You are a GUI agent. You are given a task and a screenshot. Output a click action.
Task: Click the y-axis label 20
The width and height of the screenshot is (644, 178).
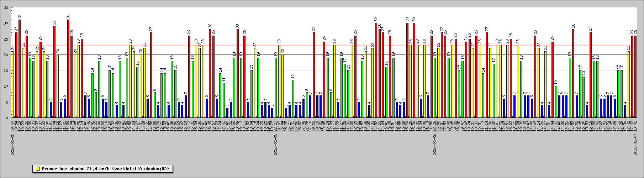[6, 54]
